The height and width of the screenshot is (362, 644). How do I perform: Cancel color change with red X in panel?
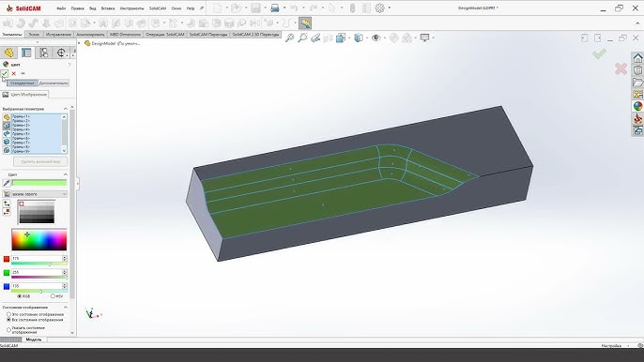click(x=13, y=73)
